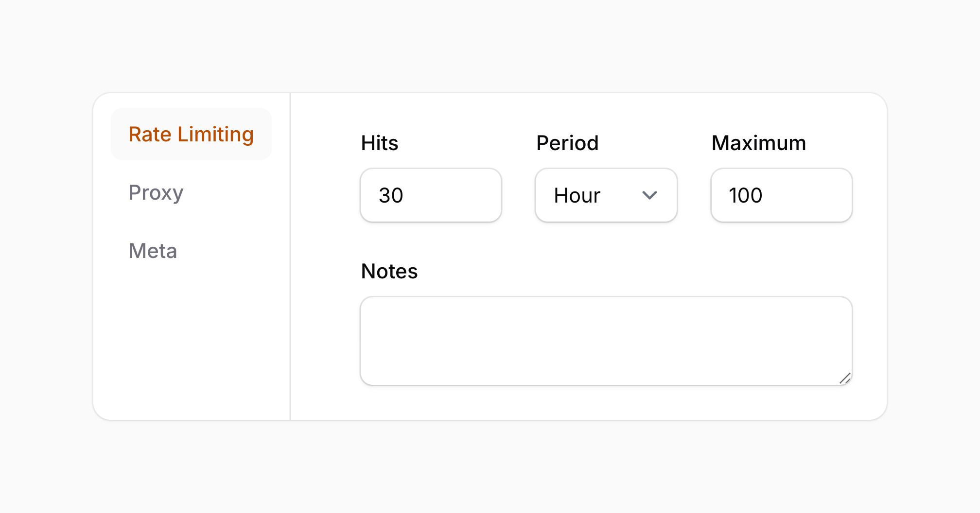Click the Period label
Screen dimensions: 980x513
[567, 142]
